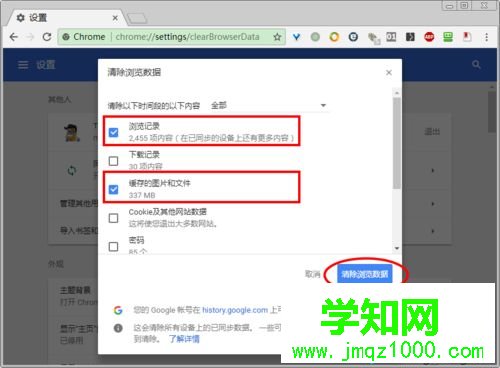Click the user avatar in background settings

coord(72,133)
